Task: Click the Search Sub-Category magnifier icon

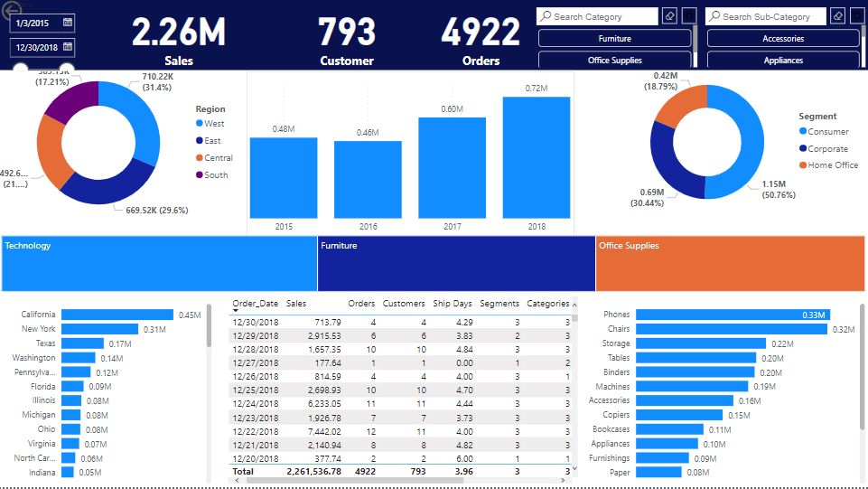Action: 714,16
